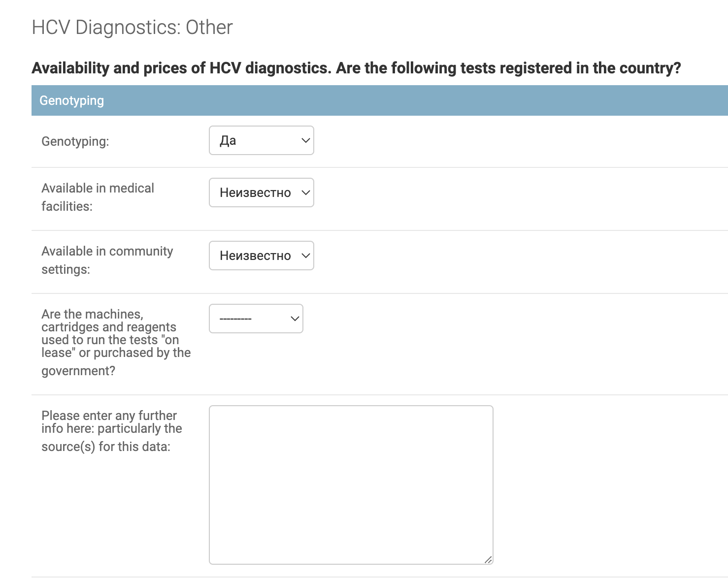Click the chevron arrow of the Genotyping select
The height and width of the screenshot is (579, 728).
(305, 140)
